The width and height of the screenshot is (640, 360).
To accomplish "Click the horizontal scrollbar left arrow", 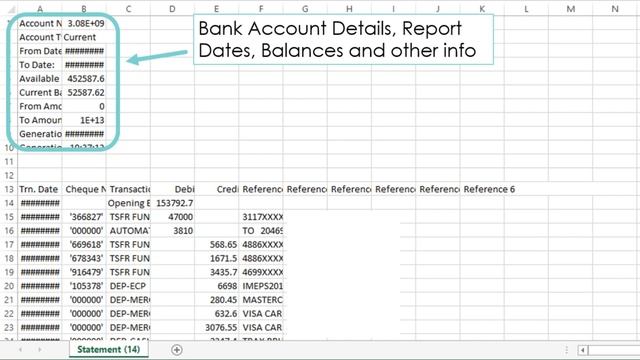I will 582,350.
